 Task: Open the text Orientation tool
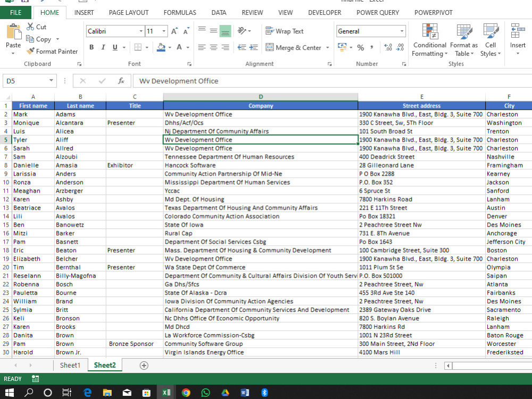pos(242,31)
